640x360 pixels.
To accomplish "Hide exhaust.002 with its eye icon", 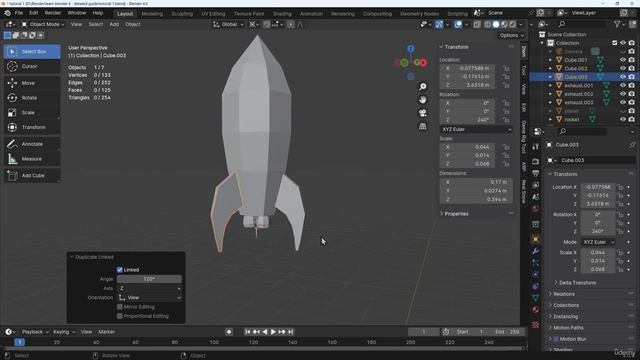I will 623,94.
